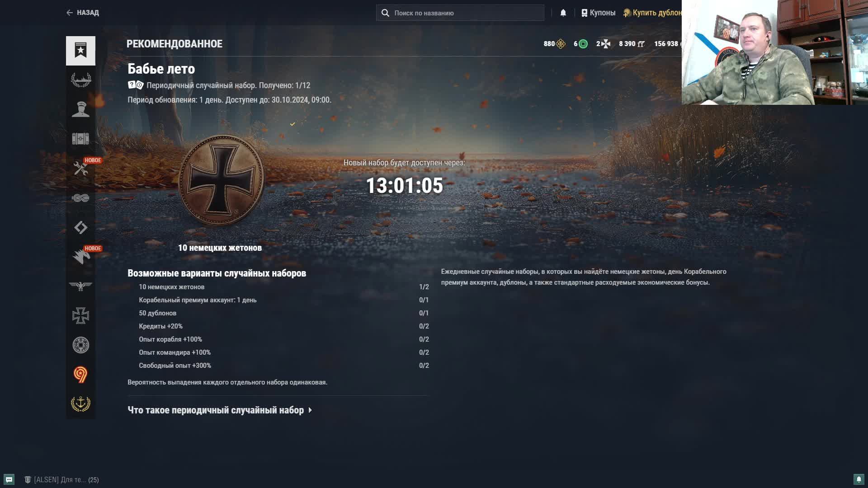
Task: Select the rope knot sidebar icon
Action: point(80,198)
